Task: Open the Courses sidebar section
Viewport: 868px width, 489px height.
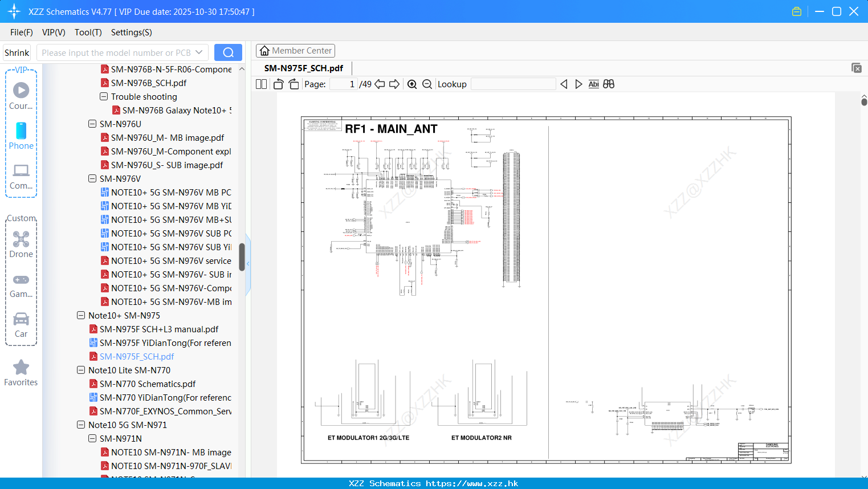Action: point(21,96)
